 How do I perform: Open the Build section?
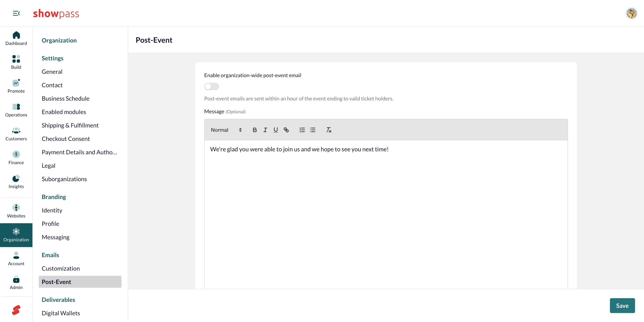click(16, 62)
